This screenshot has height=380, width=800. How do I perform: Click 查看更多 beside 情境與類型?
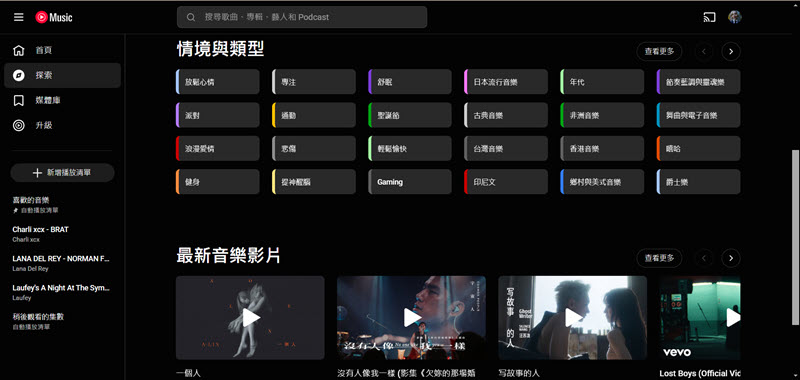point(659,52)
